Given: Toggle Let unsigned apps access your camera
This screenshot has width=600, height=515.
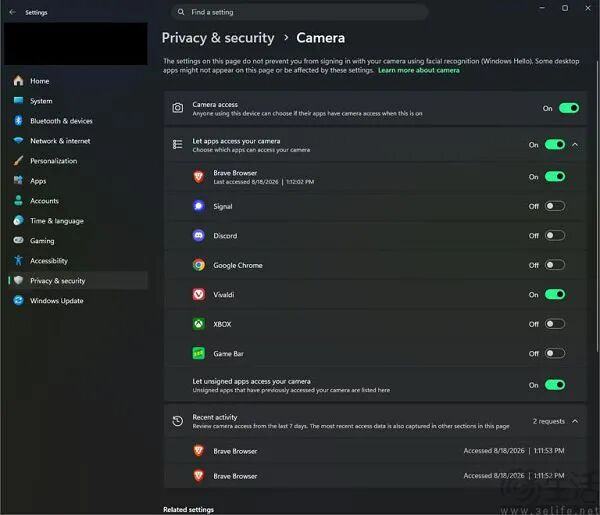Looking at the screenshot, I should point(555,385).
